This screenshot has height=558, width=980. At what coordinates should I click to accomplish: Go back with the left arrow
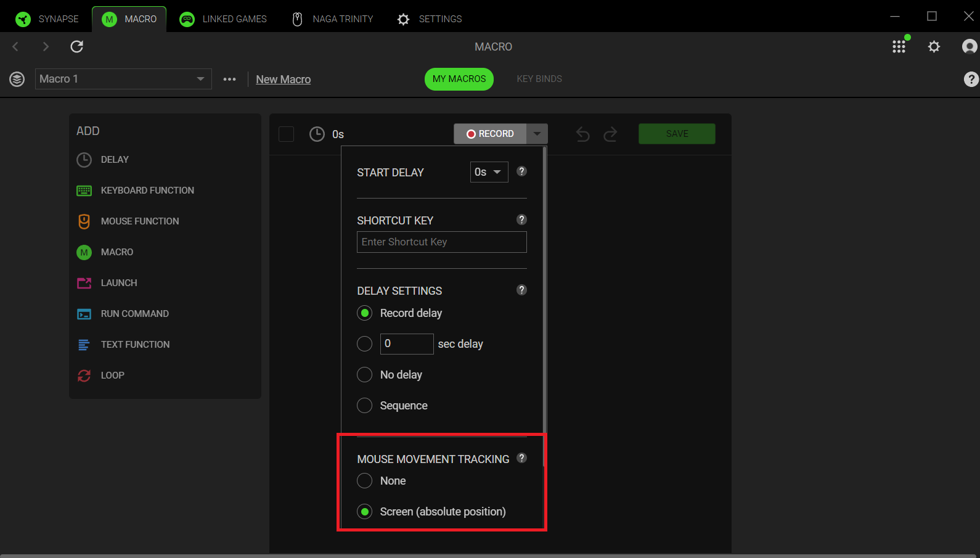click(16, 46)
